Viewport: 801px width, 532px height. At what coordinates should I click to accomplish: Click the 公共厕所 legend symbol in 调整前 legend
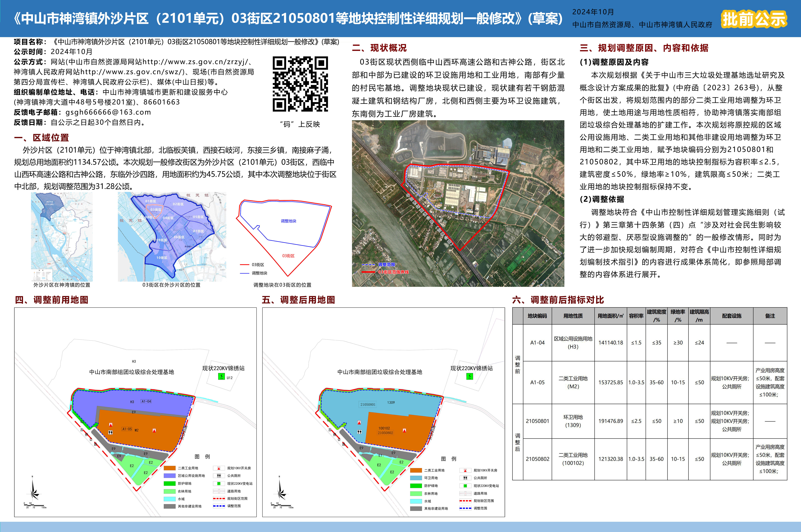click(x=219, y=476)
